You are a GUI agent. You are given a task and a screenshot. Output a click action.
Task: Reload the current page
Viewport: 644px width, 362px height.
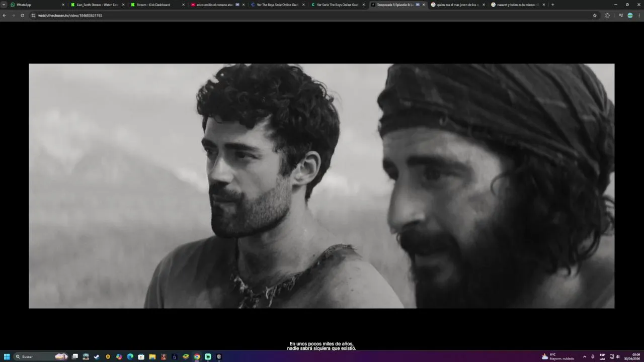[22, 16]
